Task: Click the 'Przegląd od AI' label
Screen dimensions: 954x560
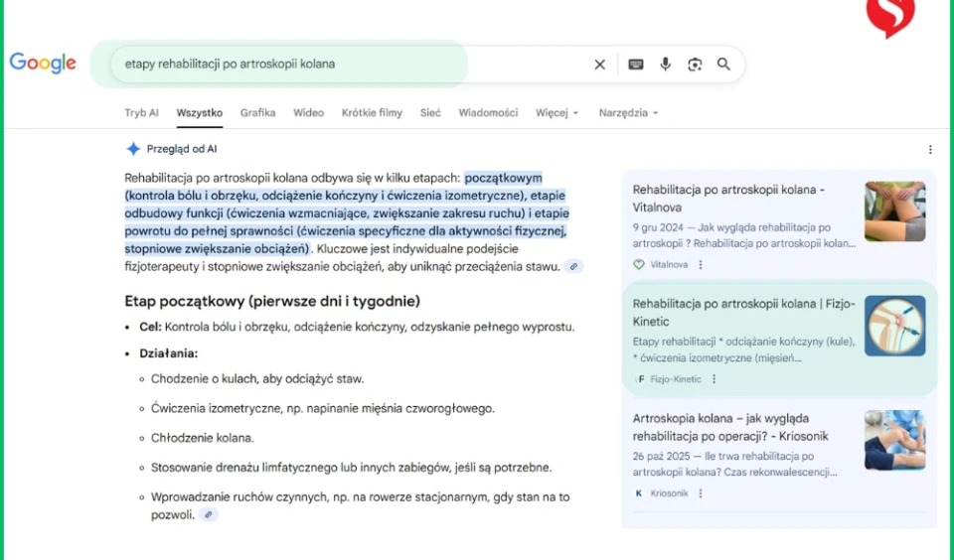Action: [181, 149]
